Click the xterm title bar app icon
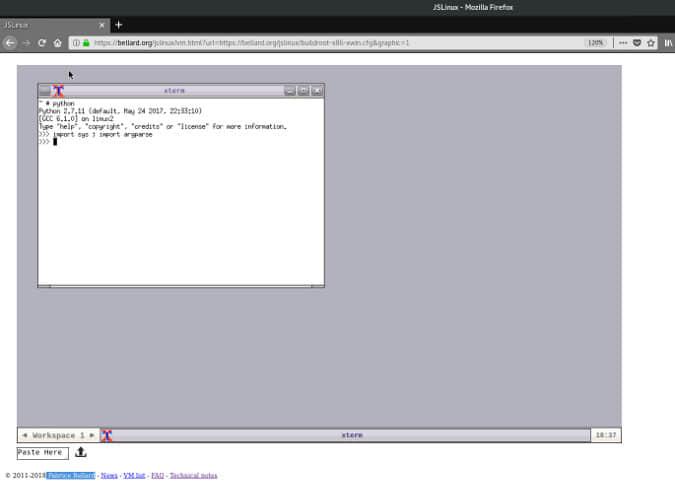Screen dimensions: 675x493 (x=58, y=91)
